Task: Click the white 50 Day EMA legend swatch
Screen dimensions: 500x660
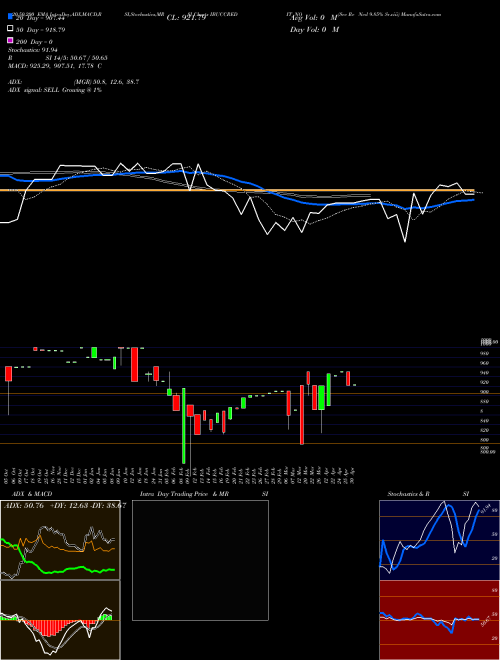Action: 10,29
